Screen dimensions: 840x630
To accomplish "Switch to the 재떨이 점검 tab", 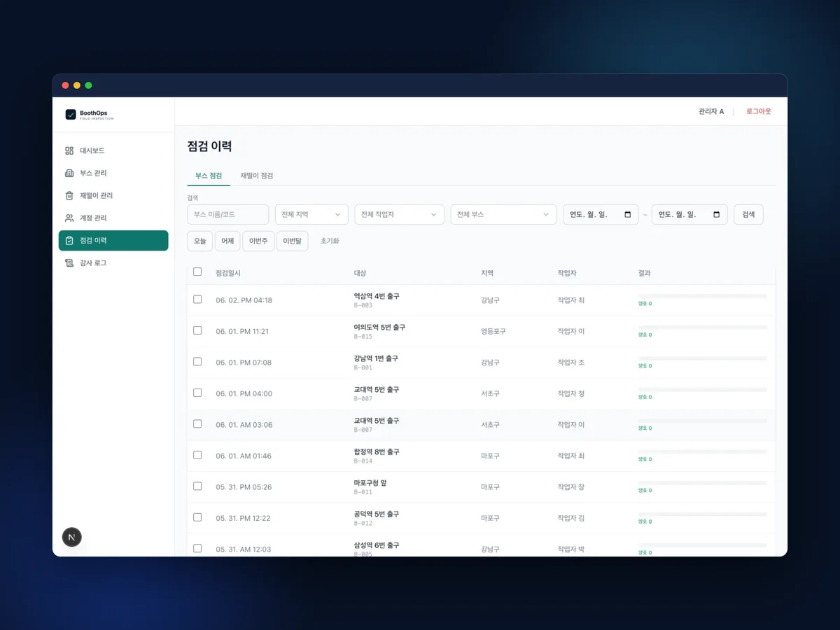I will click(256, 176).
